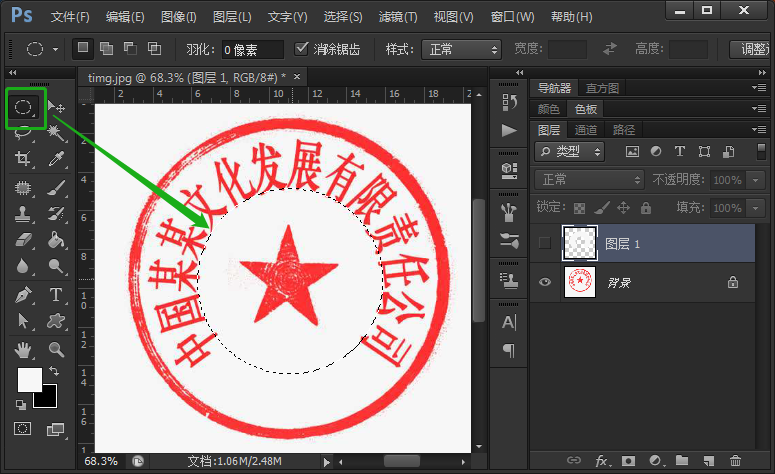
Task: Select the Path Selection tool
Action: (x=23, y=321)
